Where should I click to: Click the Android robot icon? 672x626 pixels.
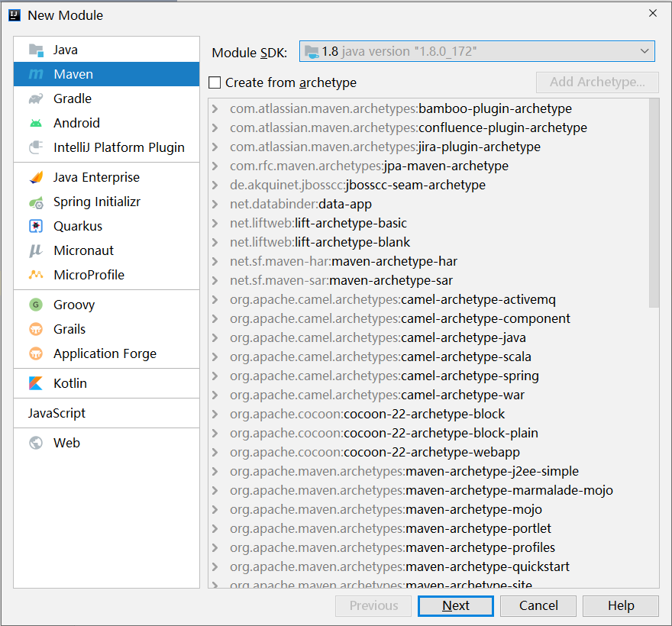36,124
